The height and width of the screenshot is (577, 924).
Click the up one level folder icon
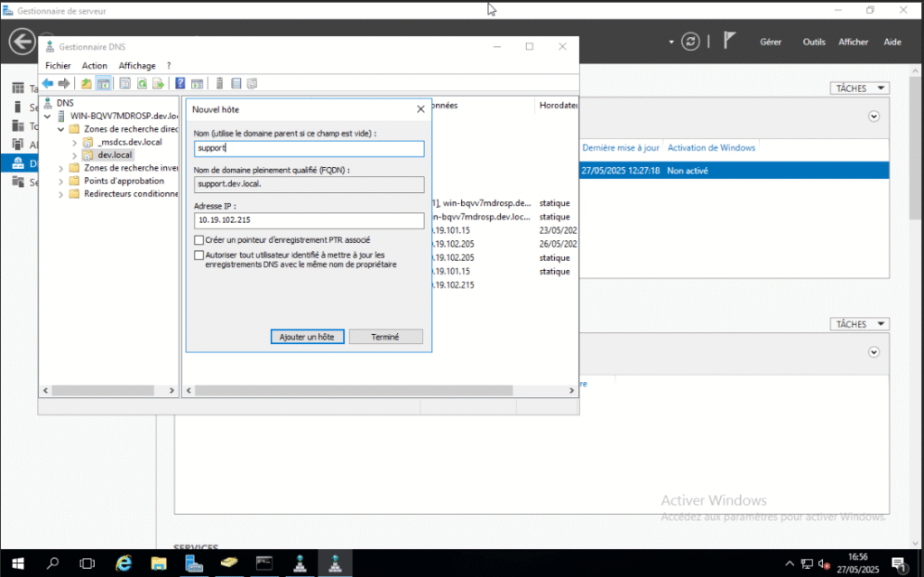87,84
